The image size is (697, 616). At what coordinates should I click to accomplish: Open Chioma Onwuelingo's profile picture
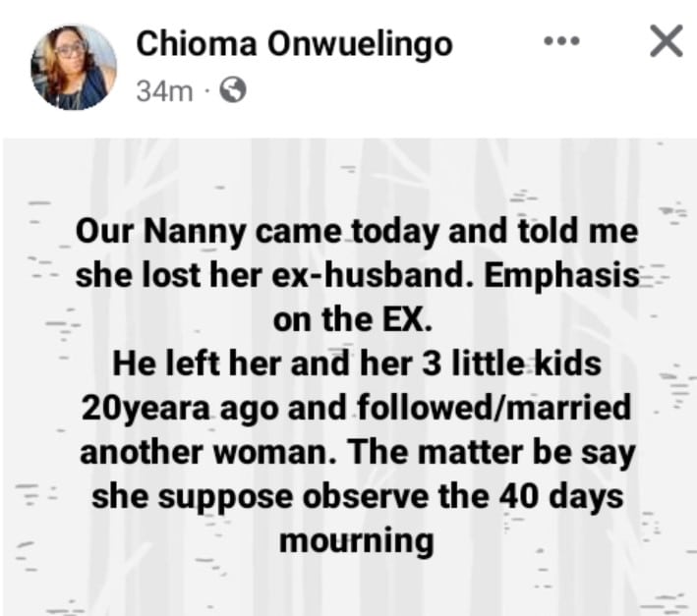point(74,65)
